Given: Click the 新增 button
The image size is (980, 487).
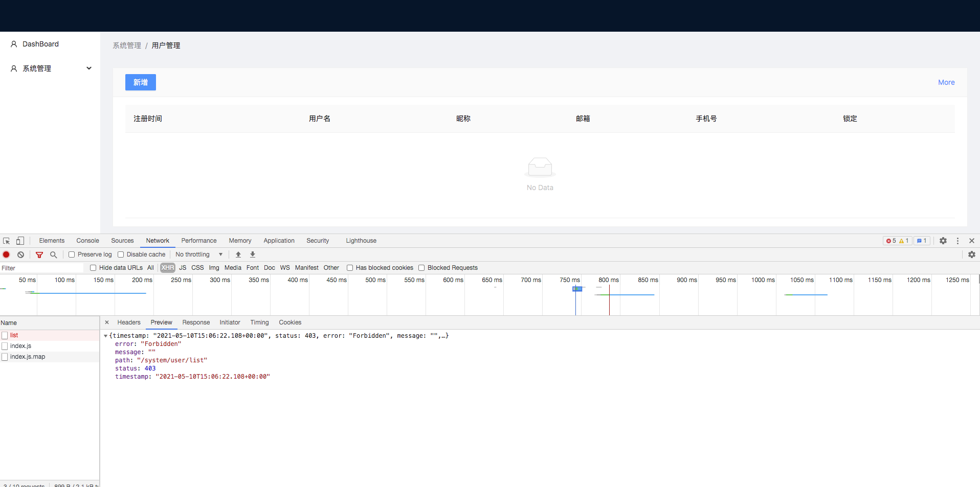Looking at the screenshot, I should point(141,82).
